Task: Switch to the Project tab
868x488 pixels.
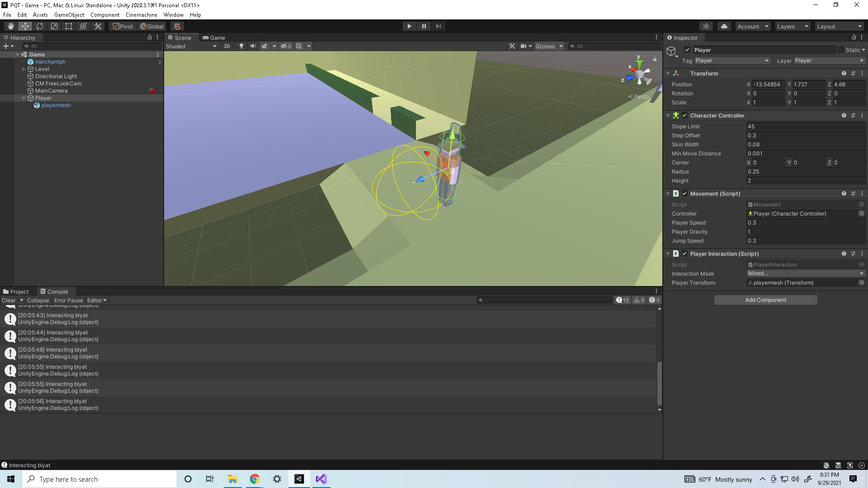Action: [x=16, y=291]
